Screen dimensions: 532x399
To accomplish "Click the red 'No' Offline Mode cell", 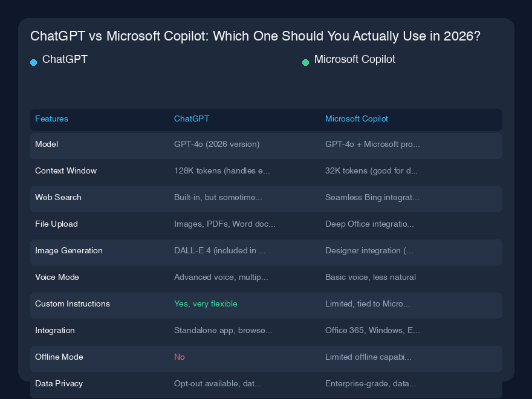I will pyautogui.click(x=180, y=357).
